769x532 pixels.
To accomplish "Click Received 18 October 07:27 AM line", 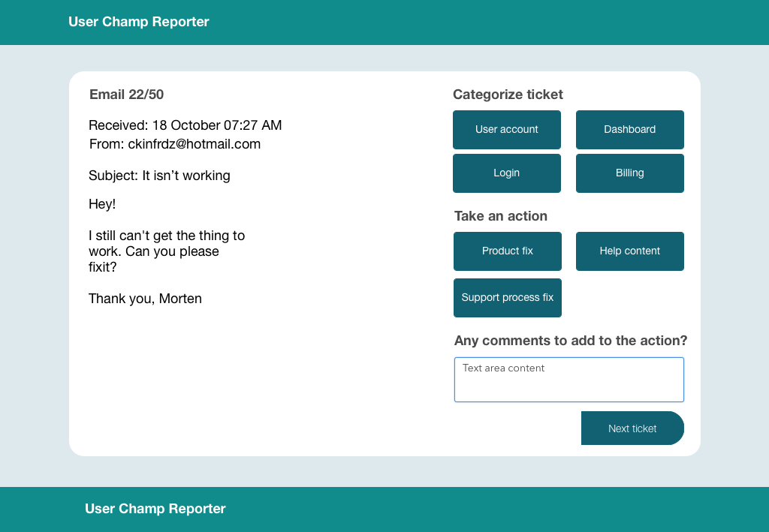I will (185, 125).
